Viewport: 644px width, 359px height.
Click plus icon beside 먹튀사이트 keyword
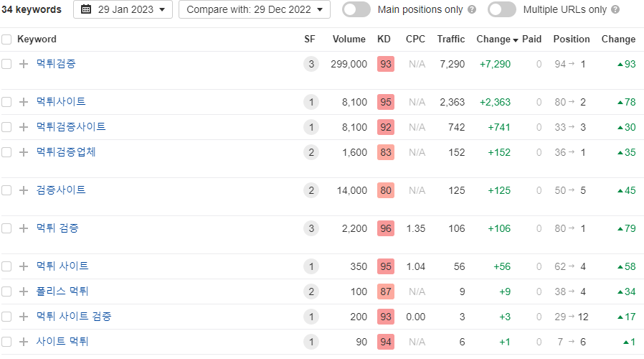pyautogui.click(x=24, y=102)
